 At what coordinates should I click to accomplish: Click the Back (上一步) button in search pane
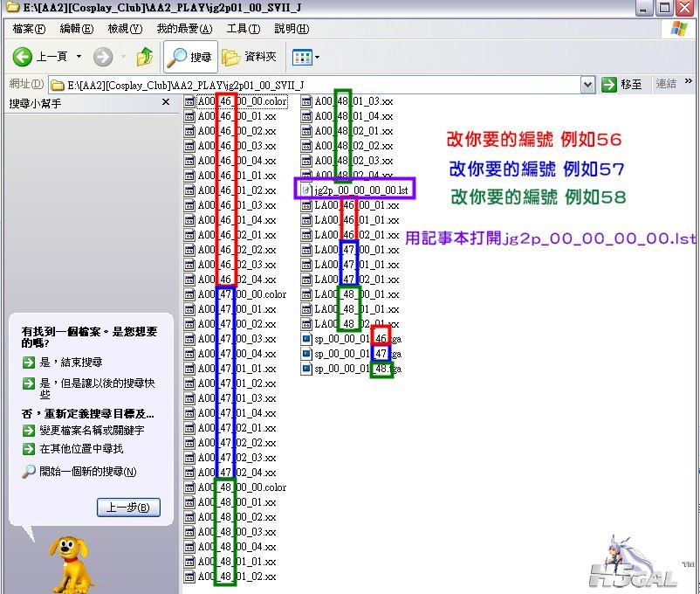pyautogui.click(x=128, y=507)
